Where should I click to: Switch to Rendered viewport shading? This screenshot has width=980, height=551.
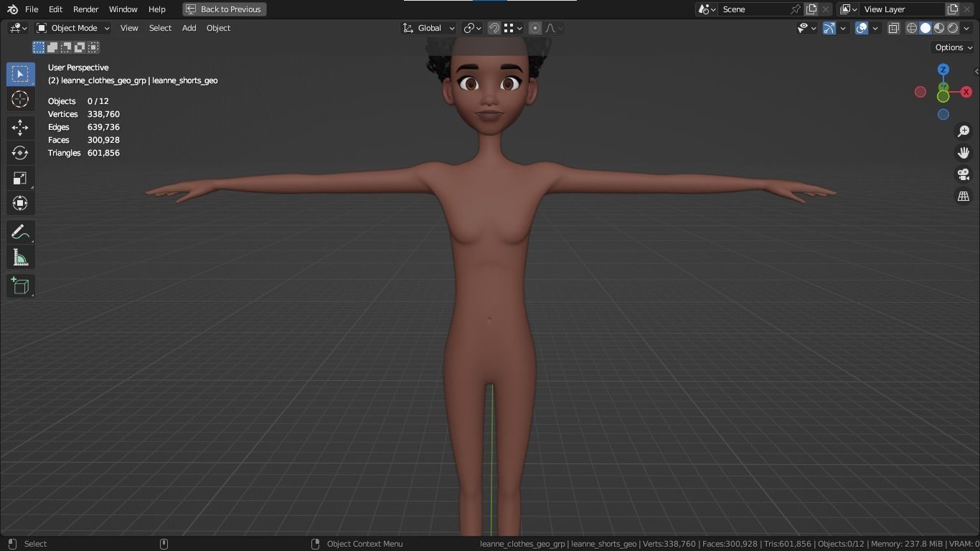click(x=953, y=28)
